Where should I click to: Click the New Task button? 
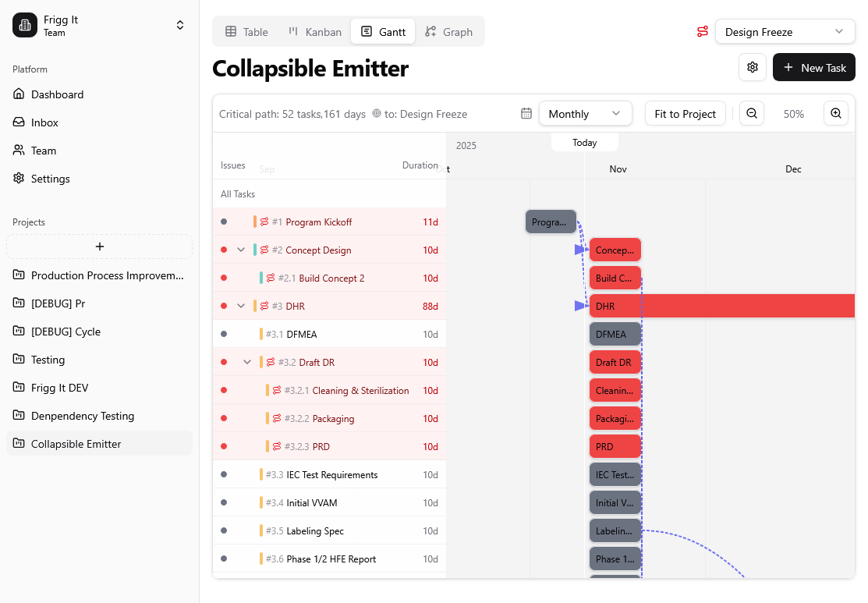[x=813, y=68]
